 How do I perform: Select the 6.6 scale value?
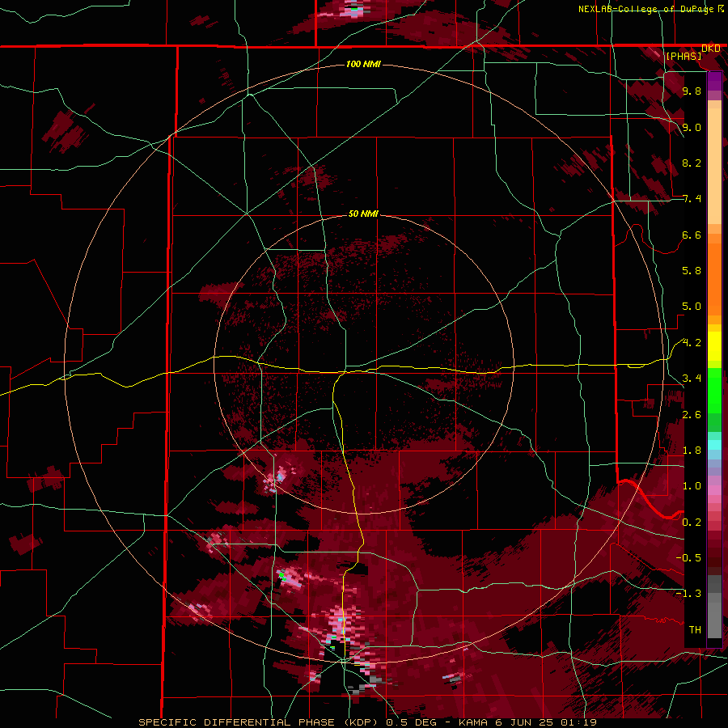pos(692,235)
